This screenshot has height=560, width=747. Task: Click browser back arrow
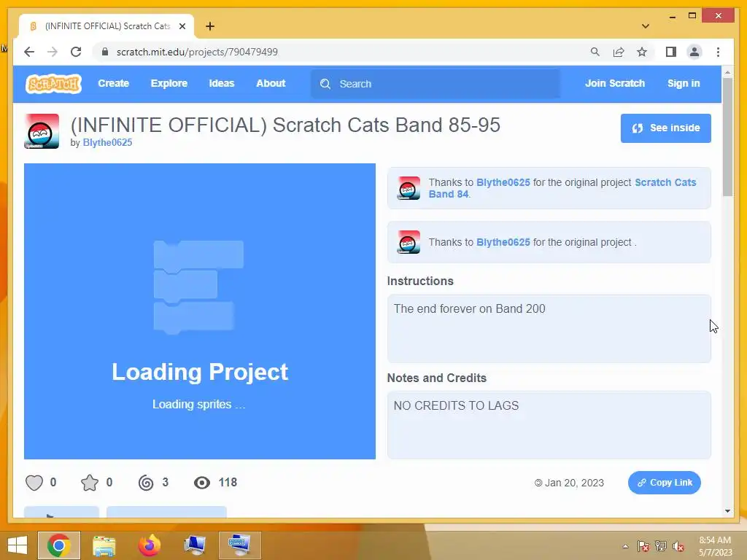(x=29, y=52)
